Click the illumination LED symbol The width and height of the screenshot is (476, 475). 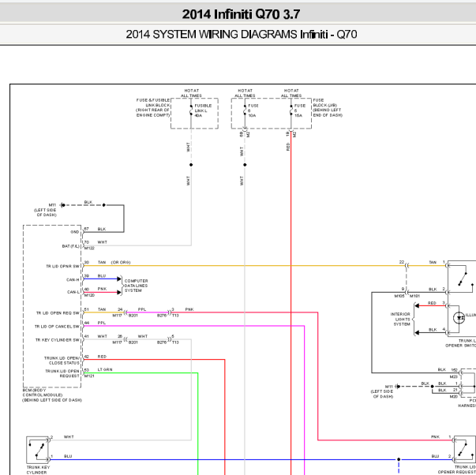point(459,318)
